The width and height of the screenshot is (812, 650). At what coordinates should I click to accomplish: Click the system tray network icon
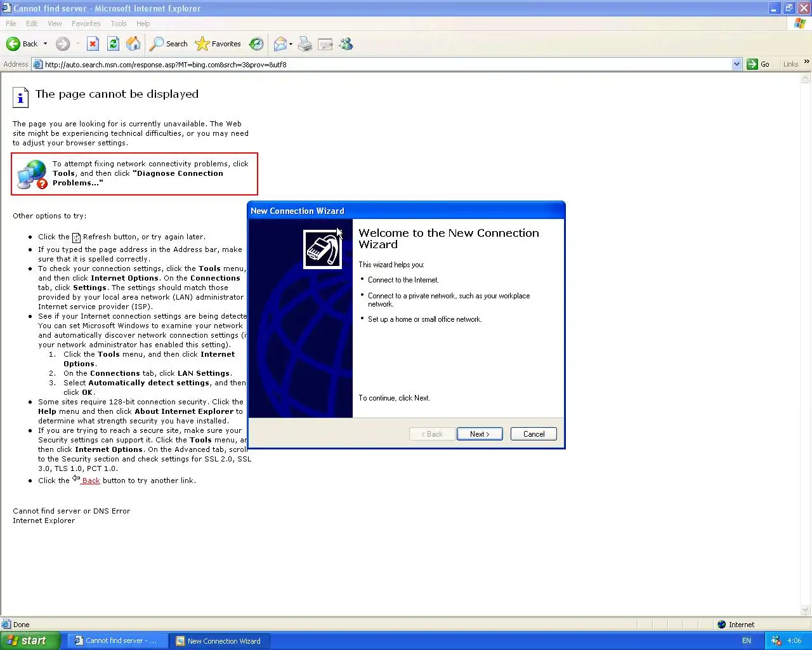click(x=776, y=640)
